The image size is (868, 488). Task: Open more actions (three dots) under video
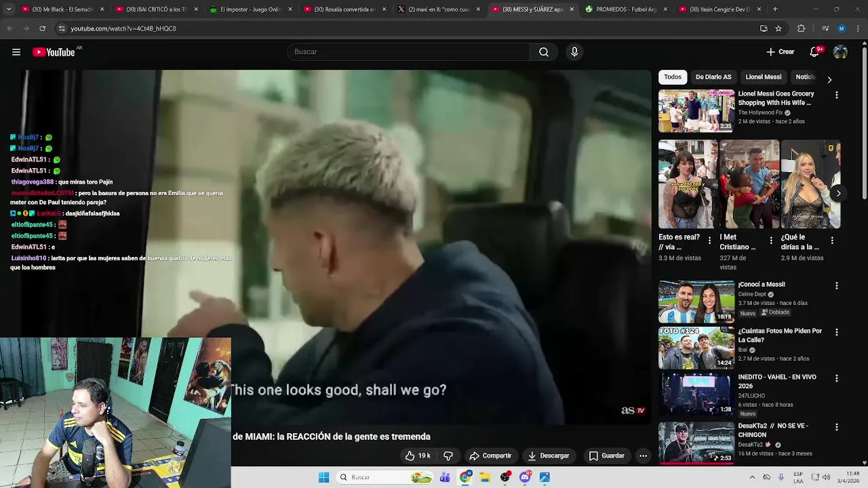tap(643, 456)
